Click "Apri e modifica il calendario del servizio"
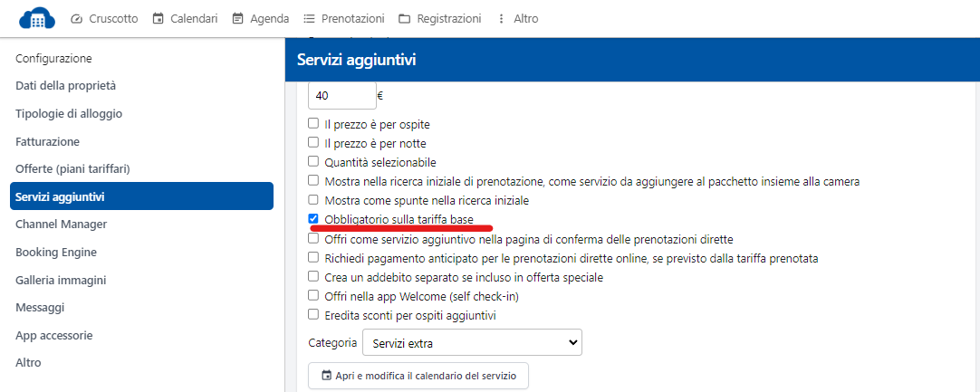This screenshot has width=980, height=392. 418,376
